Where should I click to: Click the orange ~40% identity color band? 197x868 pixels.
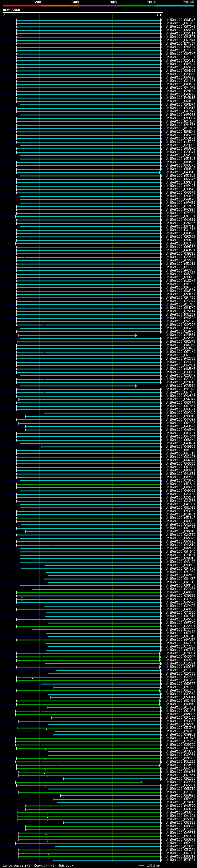click(x=60, y=6)
